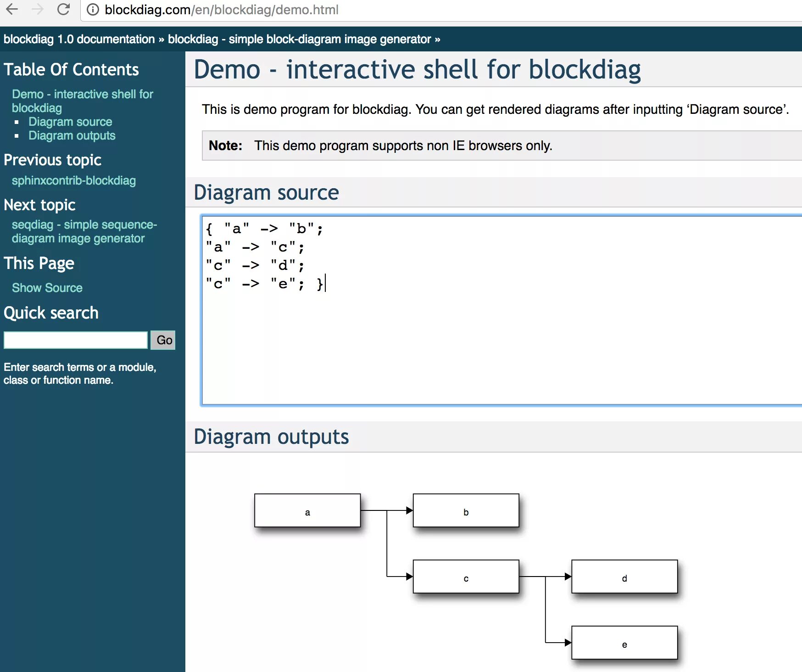The height and width of the screenshot is (672, 802).
Task: Click node 'e' in the rendered diagram
Action: 624,643
